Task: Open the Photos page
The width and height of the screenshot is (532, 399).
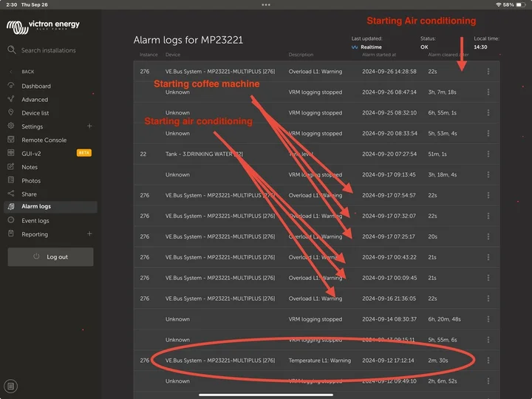Action: (x=31, y=180)
